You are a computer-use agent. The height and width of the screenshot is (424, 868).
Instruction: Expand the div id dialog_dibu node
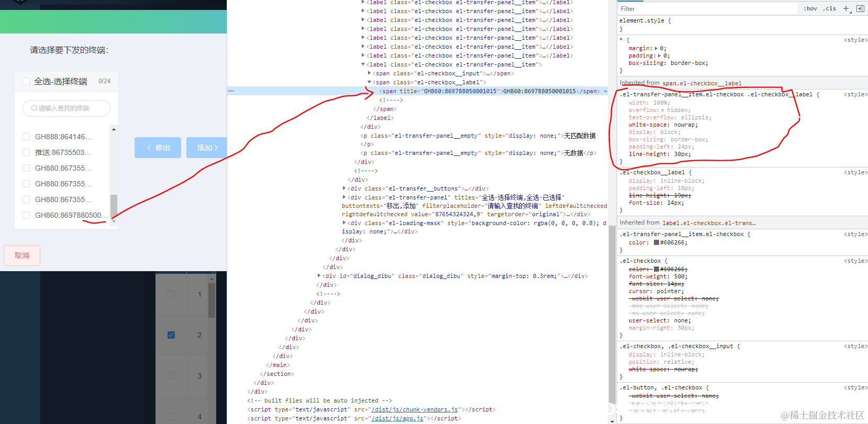(319, 276)
